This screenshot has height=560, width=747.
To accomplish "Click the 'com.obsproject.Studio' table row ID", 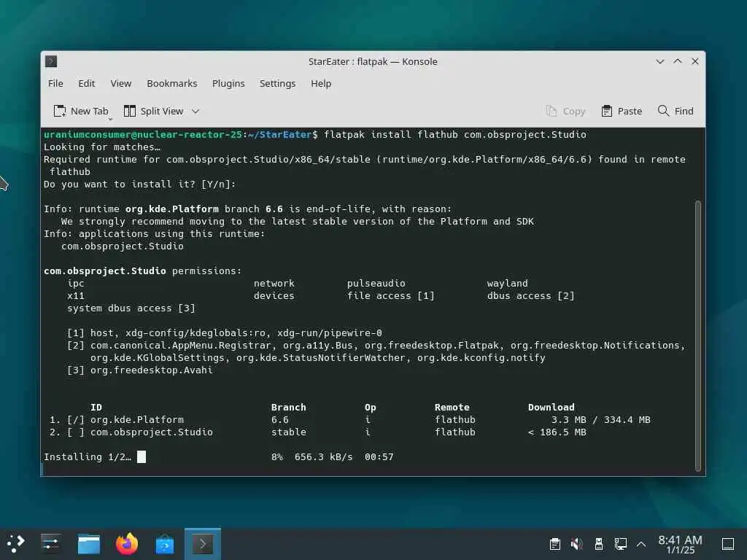I will 152,432.
